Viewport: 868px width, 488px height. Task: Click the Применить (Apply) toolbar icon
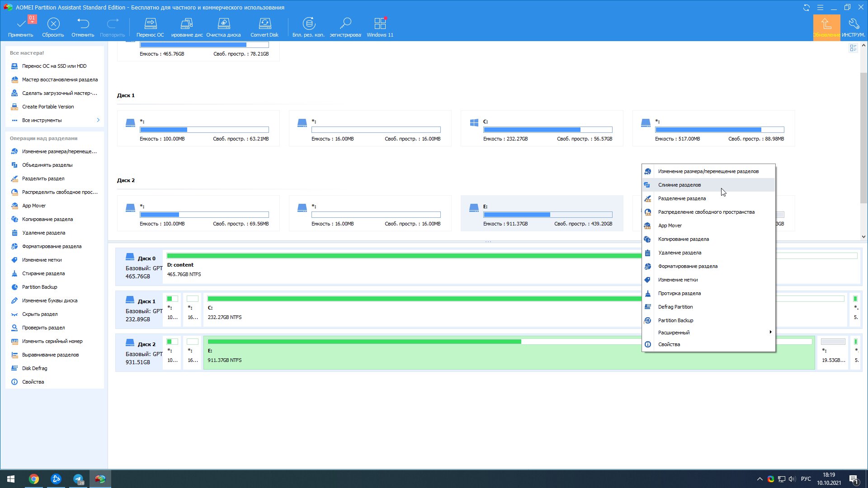tap(21, 27)
